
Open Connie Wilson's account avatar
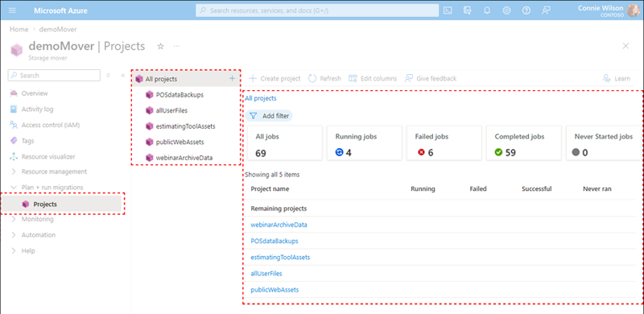(633, 10)
